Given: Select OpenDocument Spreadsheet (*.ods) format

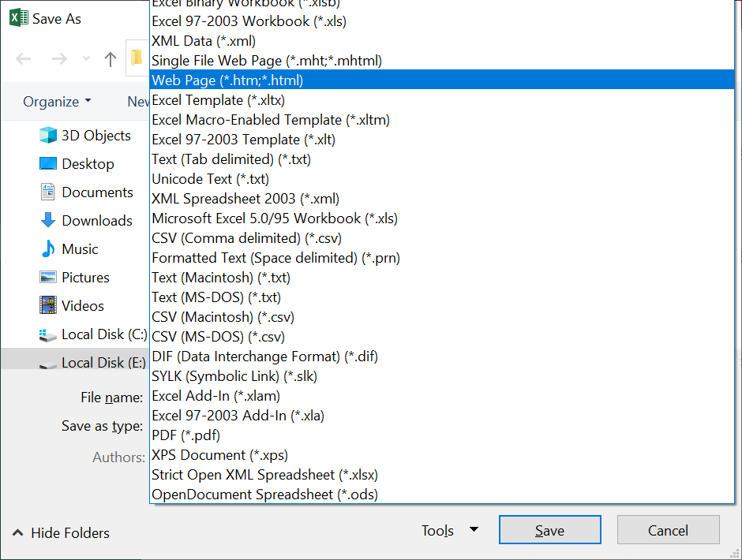Looking at the screenshot, I should pos(442,495).
